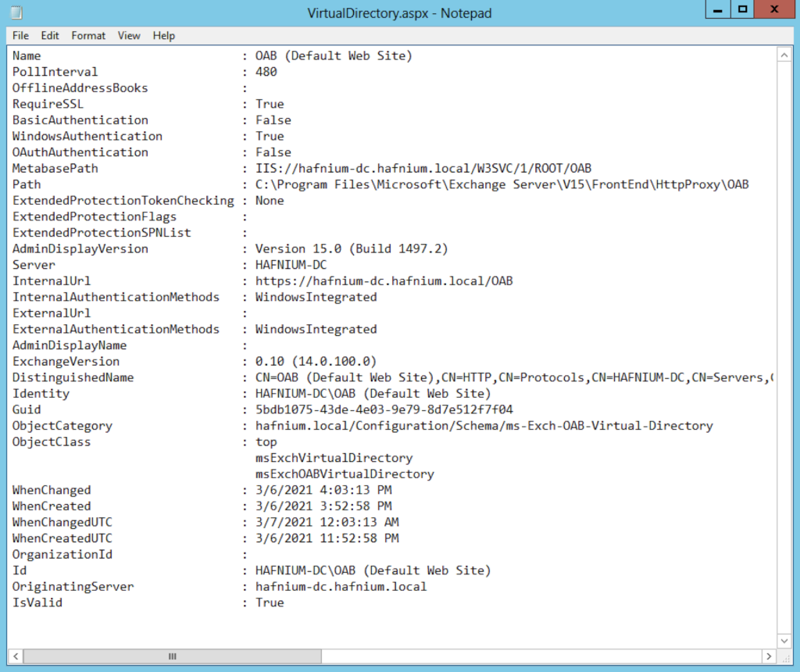The height and width of the screenshot is (672, 800).
Task: Click the PollInterval value 480
Action: click(266, 72)
